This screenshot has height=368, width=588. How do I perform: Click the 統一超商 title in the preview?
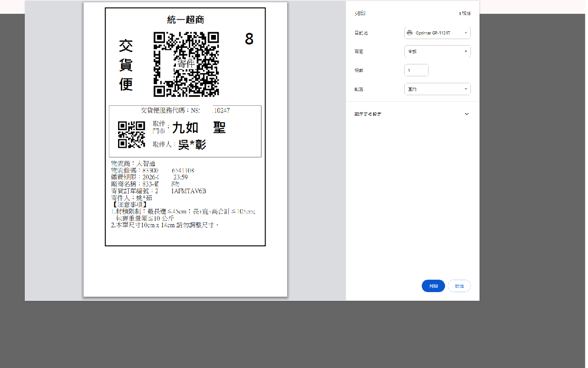[186, 20]
